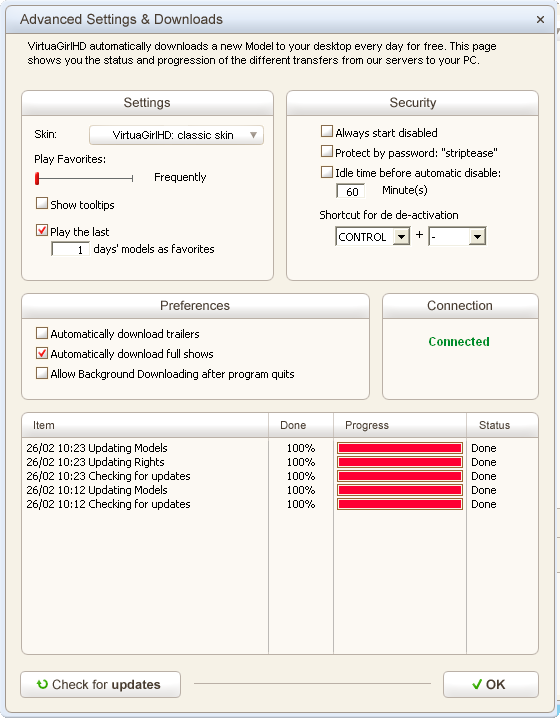
Task: Click the Skin dropdown triangle arrow
Action: point(253,135)
